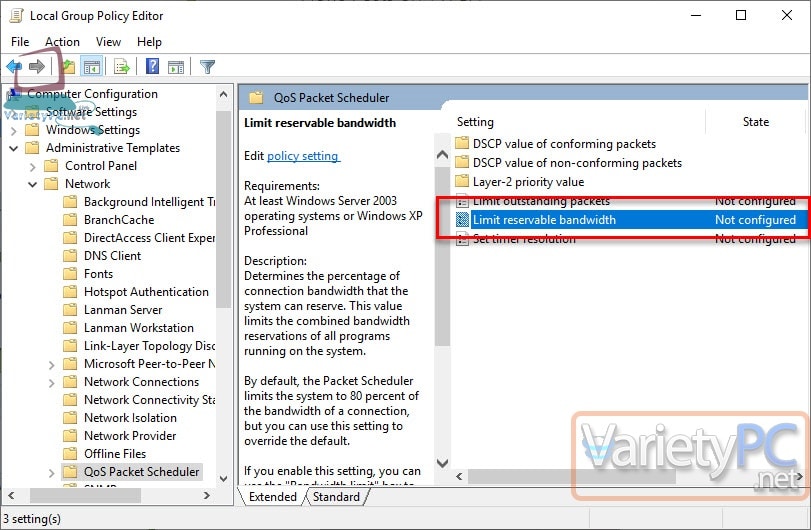Toggle the Show/Hide Console Tree icon
Viewport: 811px width, 530px height.
92,67
